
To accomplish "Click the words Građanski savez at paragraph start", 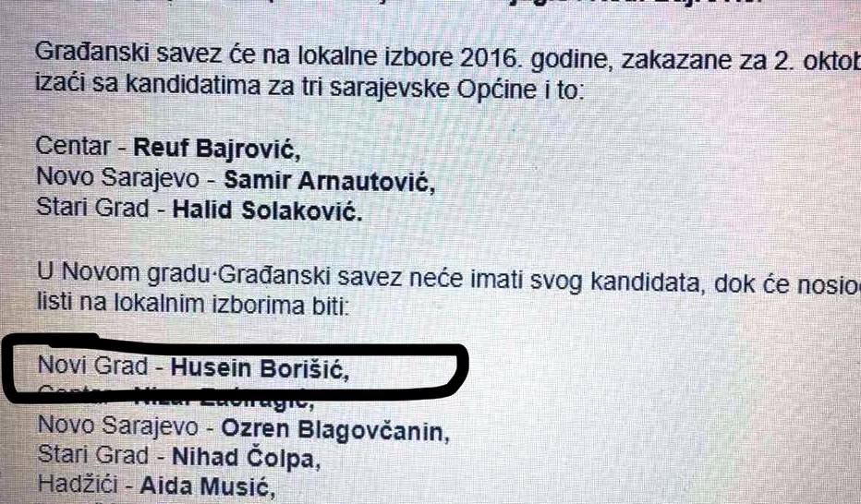I will 128,54.
